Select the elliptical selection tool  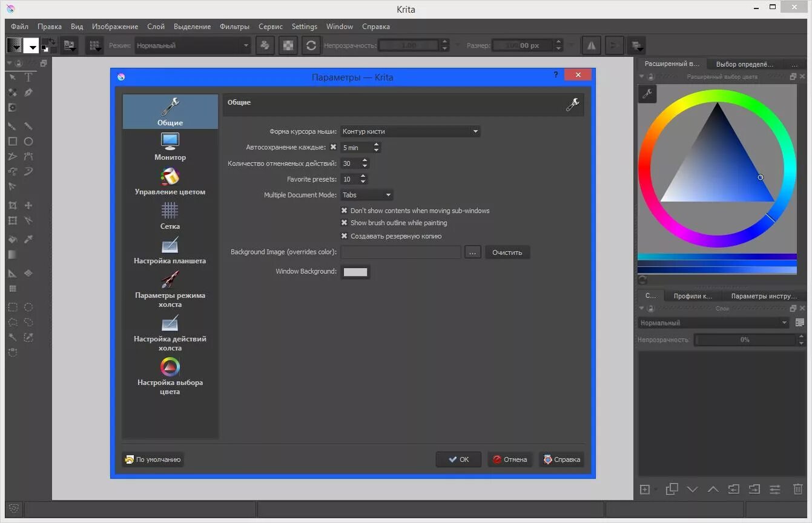[x=28, y=307]
